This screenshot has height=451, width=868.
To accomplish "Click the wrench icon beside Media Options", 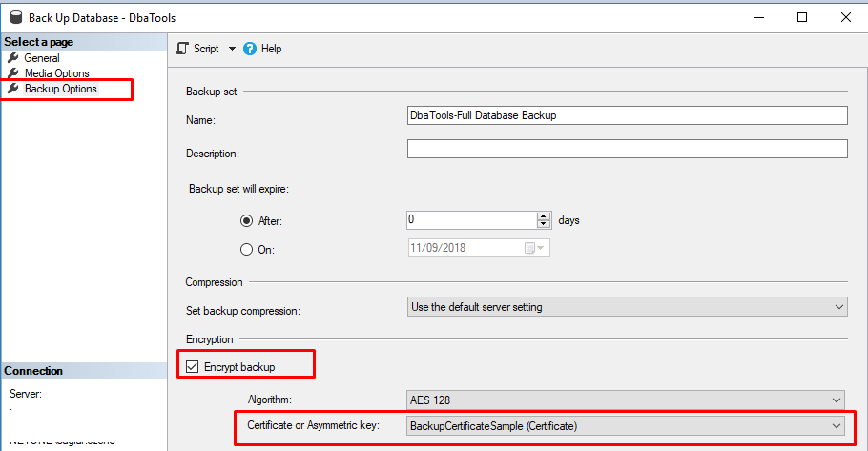I will pyautogui.click(x=13, y=73).
